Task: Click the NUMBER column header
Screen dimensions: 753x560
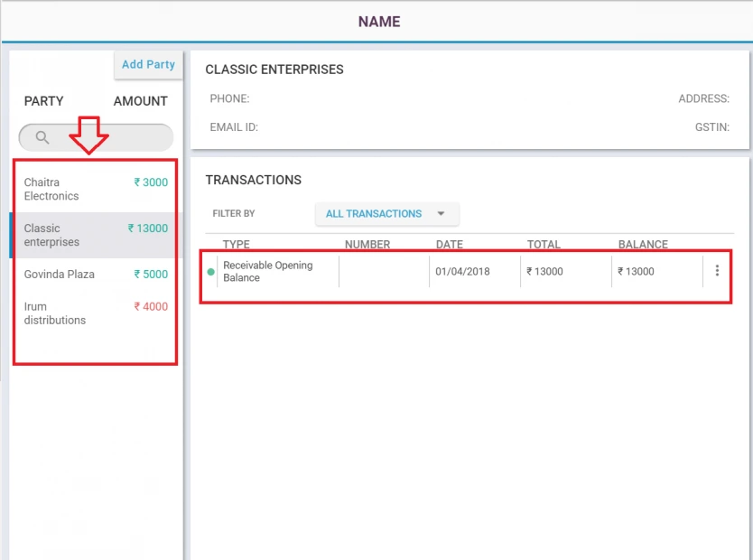Action: (367, 244)
